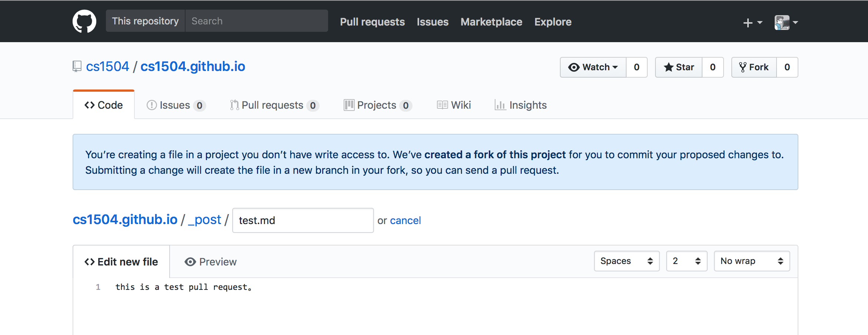Click the GitHub octocat logo
Image resolution: width=868 pixels, height=335 pixels.
click(84, 21)
